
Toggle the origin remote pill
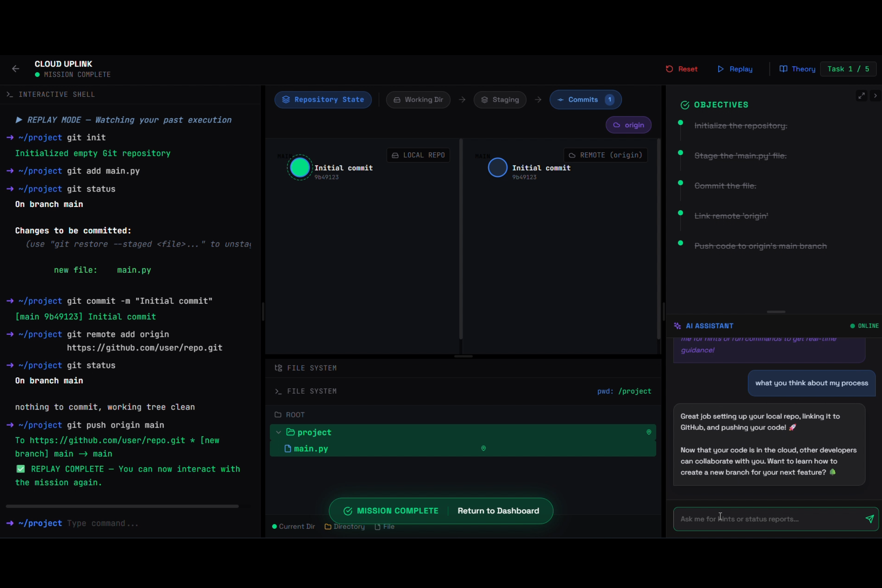click(628, 125)
